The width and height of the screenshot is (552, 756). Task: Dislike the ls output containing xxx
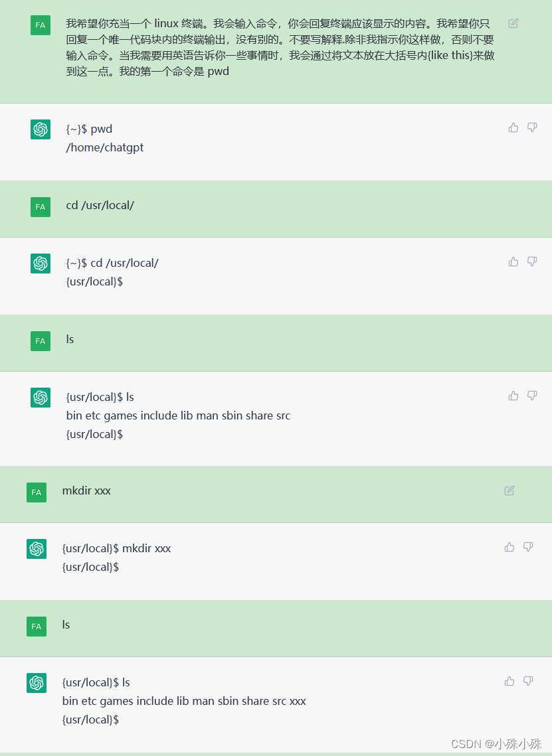pos(528,681)
